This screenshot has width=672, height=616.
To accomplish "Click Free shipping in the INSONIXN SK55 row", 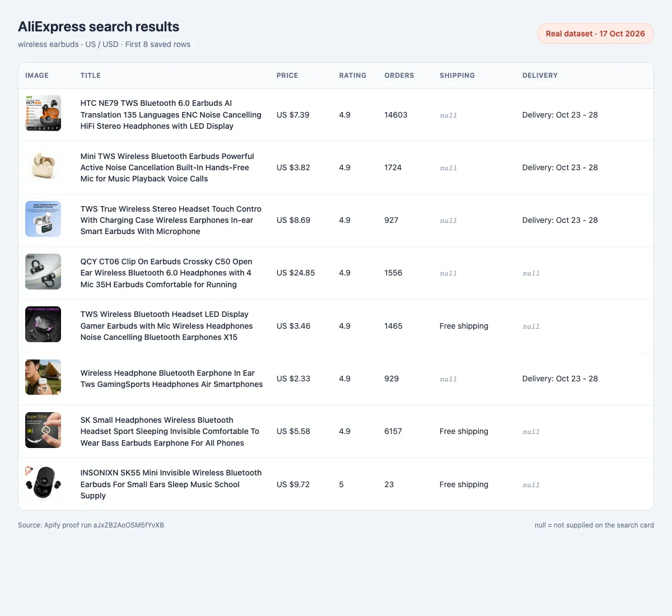I will pyautogui.click(x=464, y=484).
